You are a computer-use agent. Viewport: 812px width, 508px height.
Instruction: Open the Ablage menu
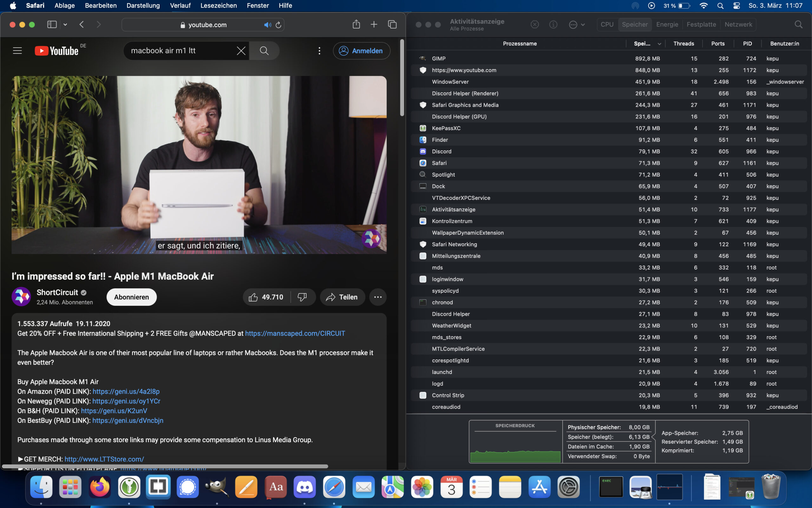[64, 5]
